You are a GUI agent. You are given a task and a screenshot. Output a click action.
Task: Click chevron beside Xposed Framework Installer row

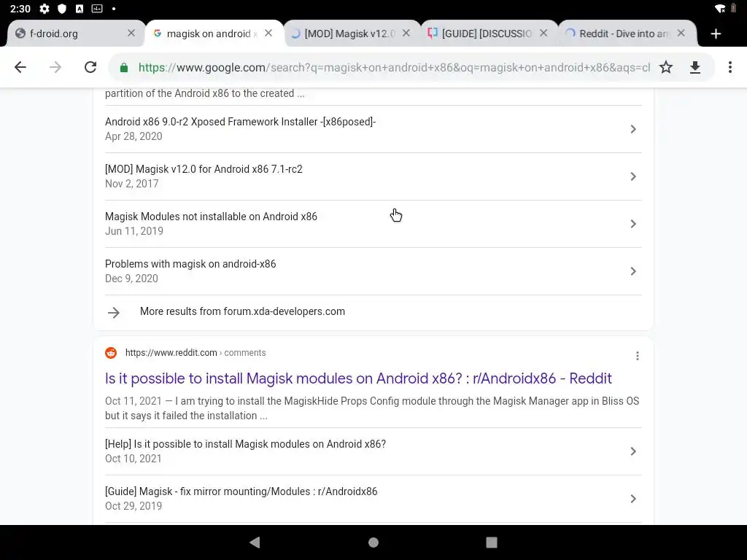click(x=633, y=129)
